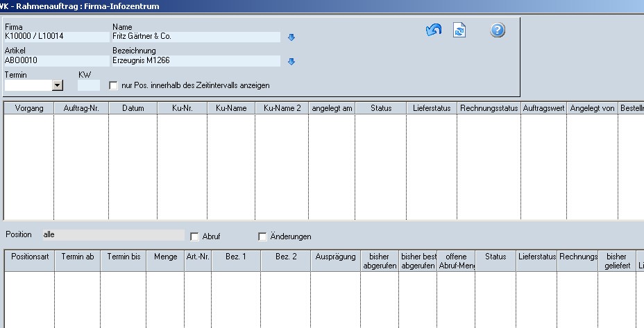Viewport: 644px width, 328px height.
Task: Click the Auftrag-Nr. column header
Action: [x=81, y=108]
